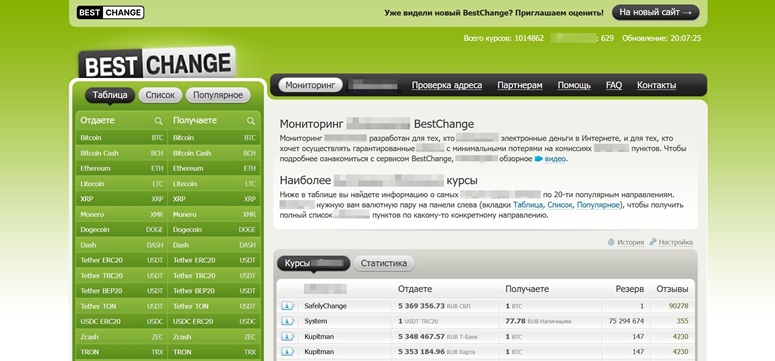The width and height of the screenshot is (775, 361).
Task: Select Bitcoin BTC in the Отдаете column
Action: click(122, 138)
